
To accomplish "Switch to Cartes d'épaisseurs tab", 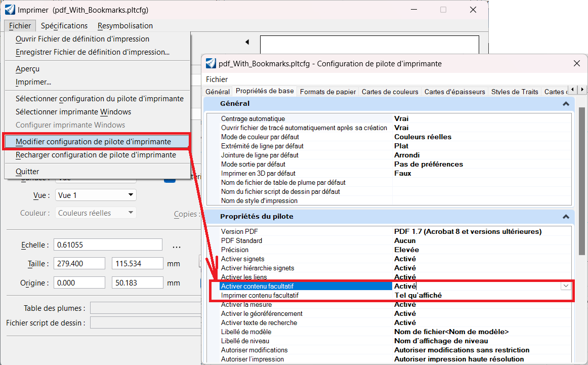I will tap(454, 92).
